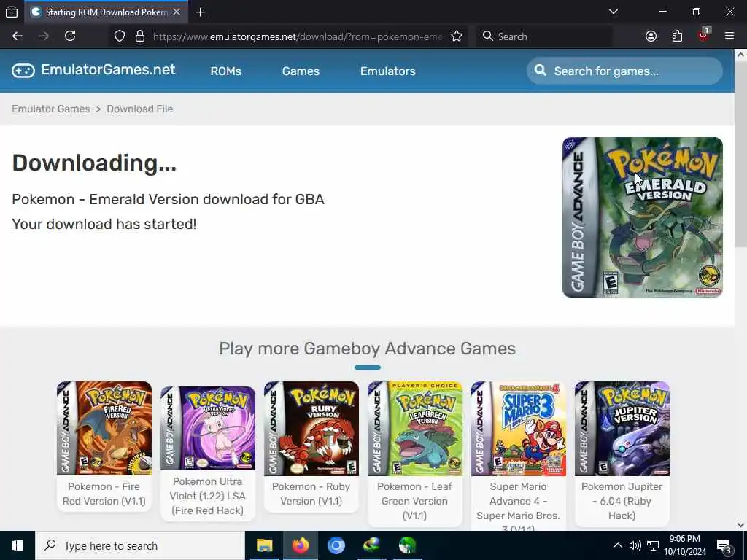Open Pokemon Fire Red cover thumbnail
The width and height of the screenshot is (747, 560).
point(104,428)
